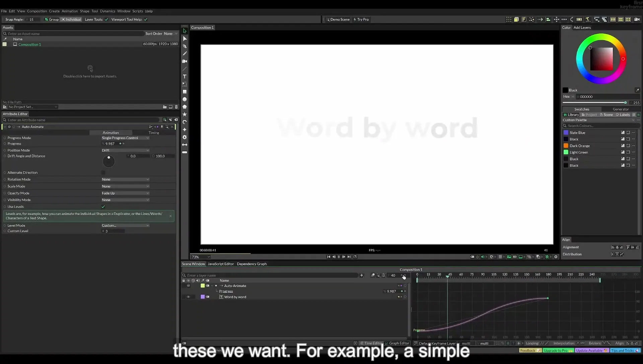
Task: Add new layer with plus icon
Action: coord(362,275)
